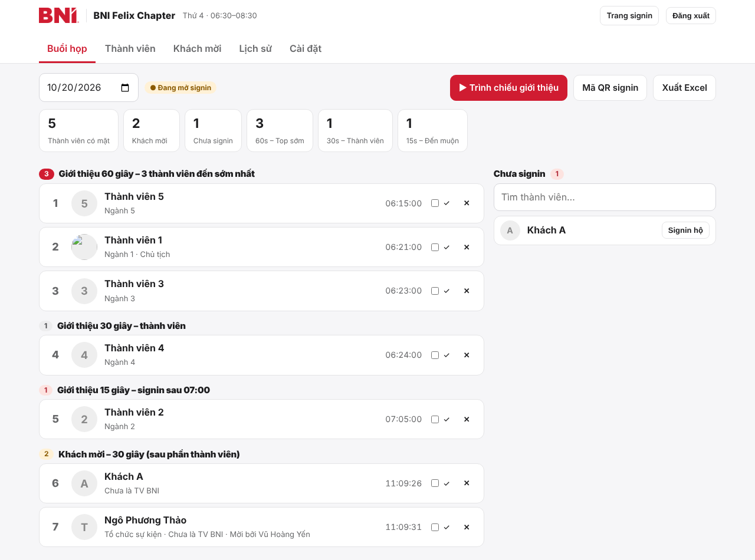Switch to the Buổi họp tab
The image size is (755, 560).
pos(67,48)
